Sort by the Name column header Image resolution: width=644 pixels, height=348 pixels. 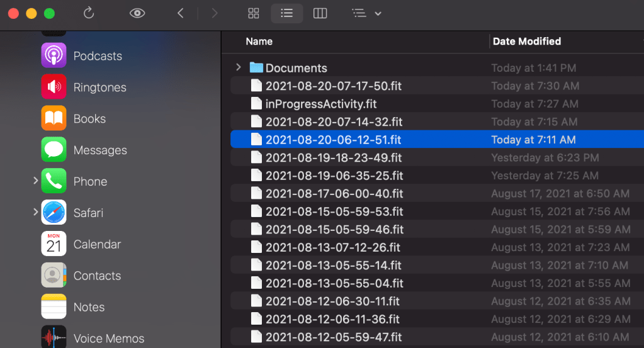[x=259, y=42]
